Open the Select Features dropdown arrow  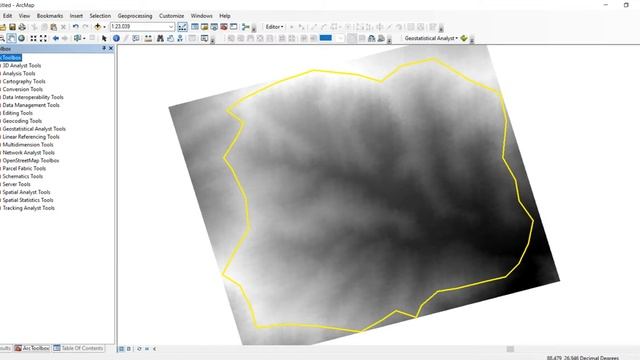84,38
